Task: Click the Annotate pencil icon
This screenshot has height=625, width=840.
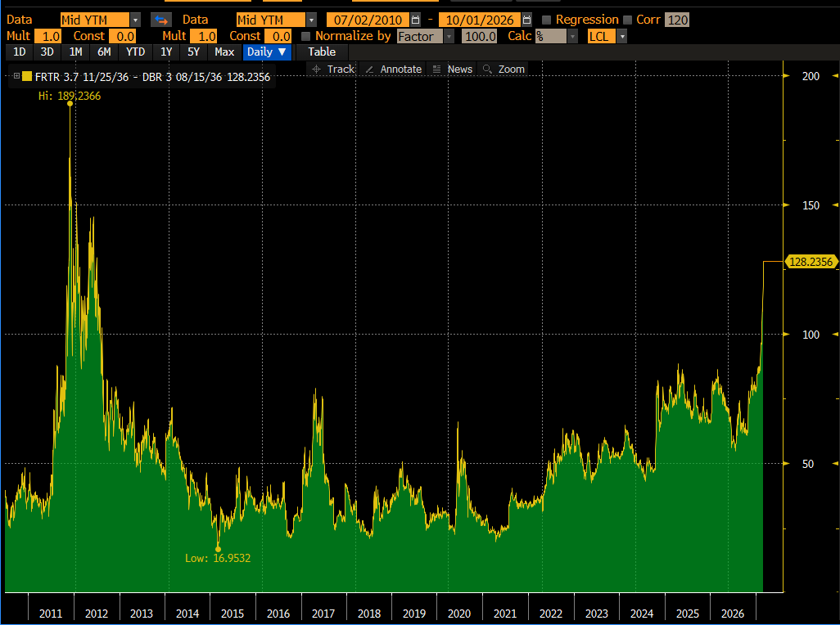Action: (x=369, y=69)
